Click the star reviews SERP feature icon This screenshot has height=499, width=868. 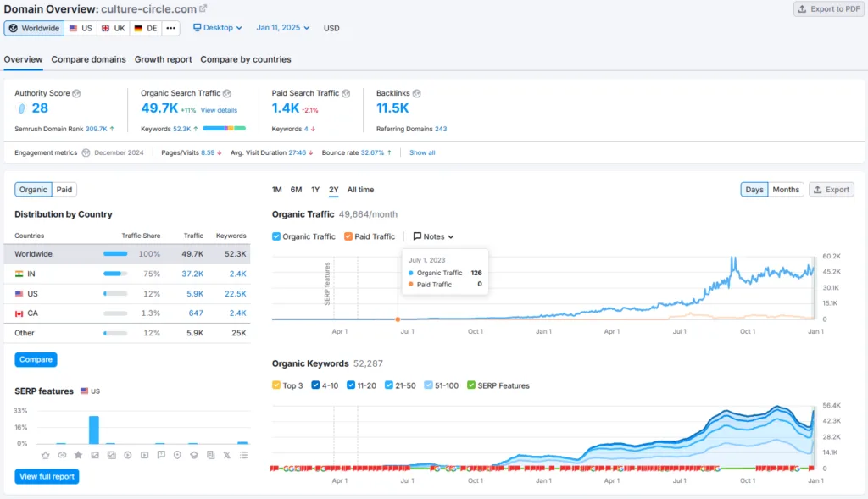pos(78,455)
